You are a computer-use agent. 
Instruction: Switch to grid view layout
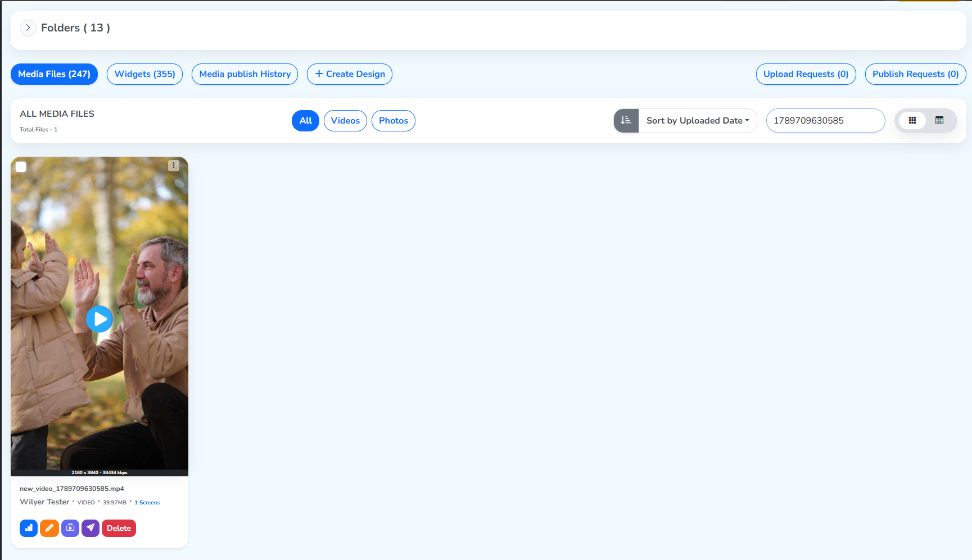click(x=912, y=121)
